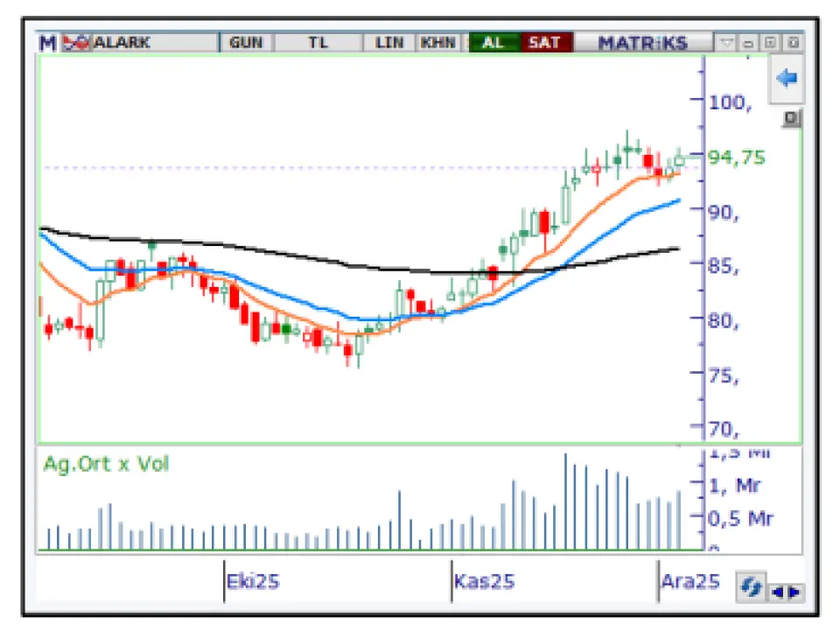Change the TL currency selector
The height and width of the screenshot is (631, 840).
click(x=318, y=42)
